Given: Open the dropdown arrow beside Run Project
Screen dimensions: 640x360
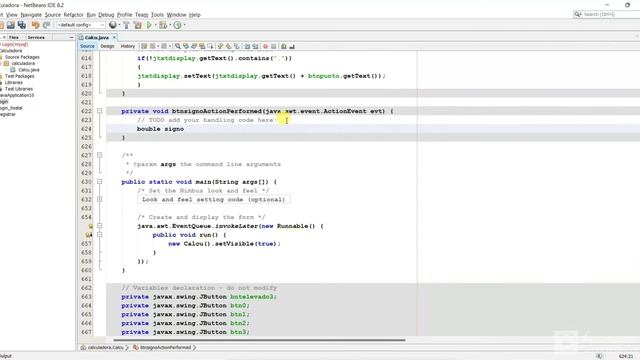Looking at the screenshot, I should click(x=156, y=25).
